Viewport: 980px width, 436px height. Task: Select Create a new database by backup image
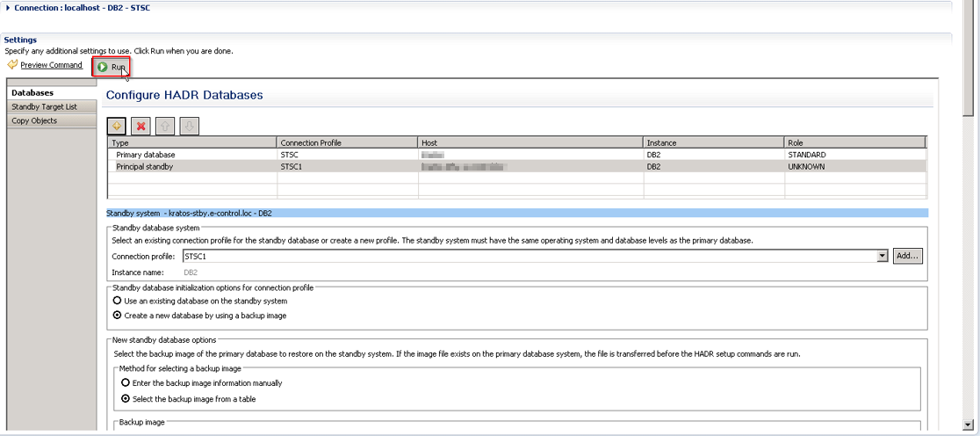point(117,315)
